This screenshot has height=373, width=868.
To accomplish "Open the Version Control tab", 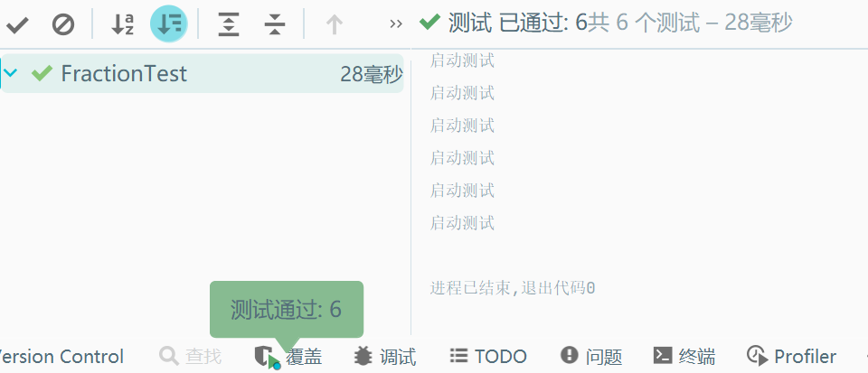I will point(61,357).
